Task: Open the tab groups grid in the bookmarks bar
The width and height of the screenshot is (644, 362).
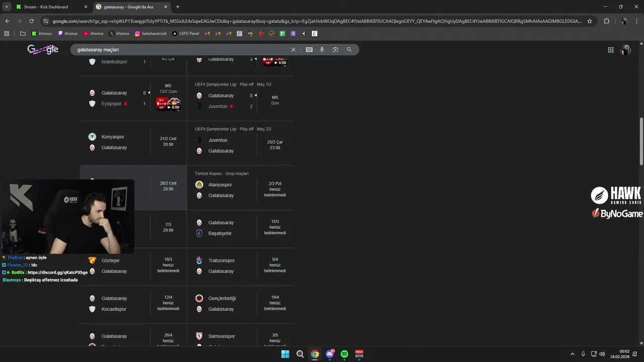Action: (7, 34)
